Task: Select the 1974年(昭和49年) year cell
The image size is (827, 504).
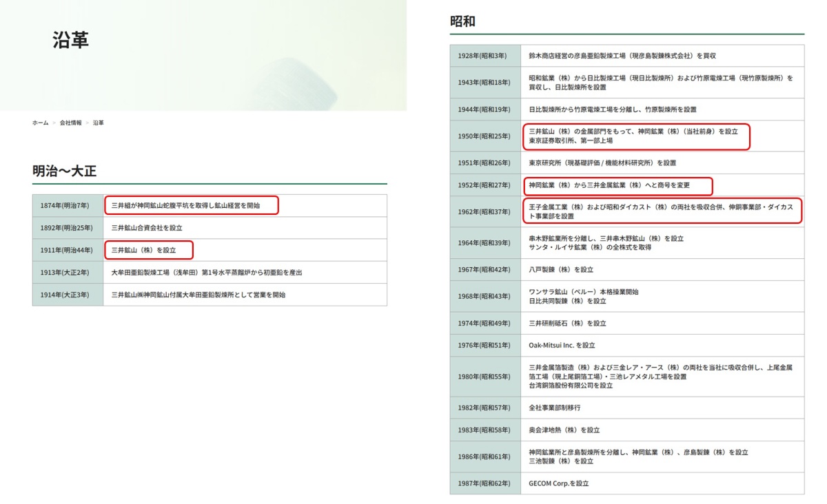Action: pos(485,324)
